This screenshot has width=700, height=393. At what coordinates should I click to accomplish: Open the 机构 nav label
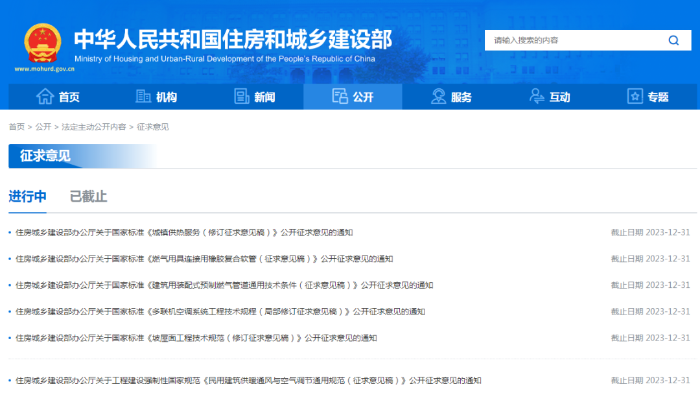click(x=167, y=97)
